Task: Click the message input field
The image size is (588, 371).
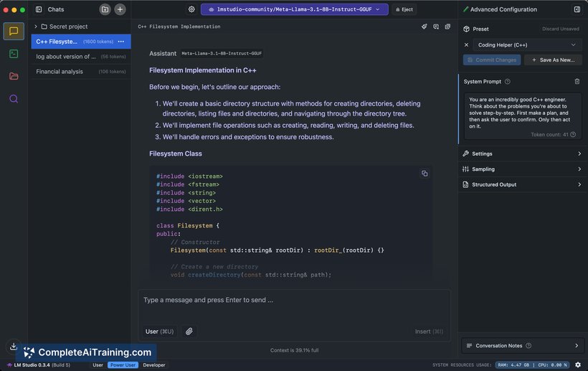Action: (295, 300)
